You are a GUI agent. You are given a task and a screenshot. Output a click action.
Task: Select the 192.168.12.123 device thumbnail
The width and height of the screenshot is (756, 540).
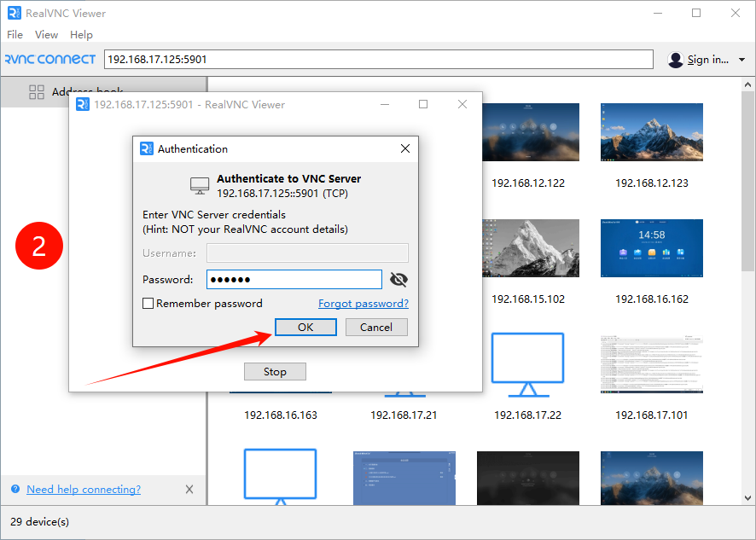[651, 132]
